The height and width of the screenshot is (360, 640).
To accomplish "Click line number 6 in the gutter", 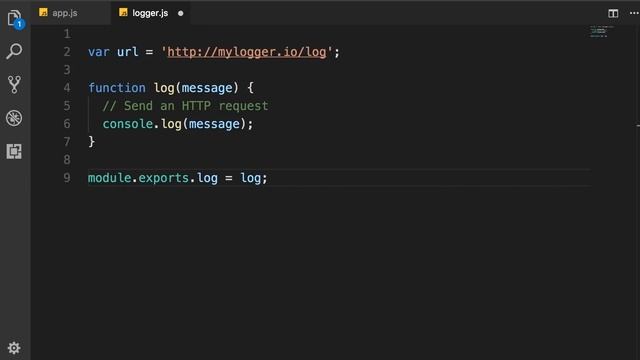I will pyautogui.click(x=67, y=124).
